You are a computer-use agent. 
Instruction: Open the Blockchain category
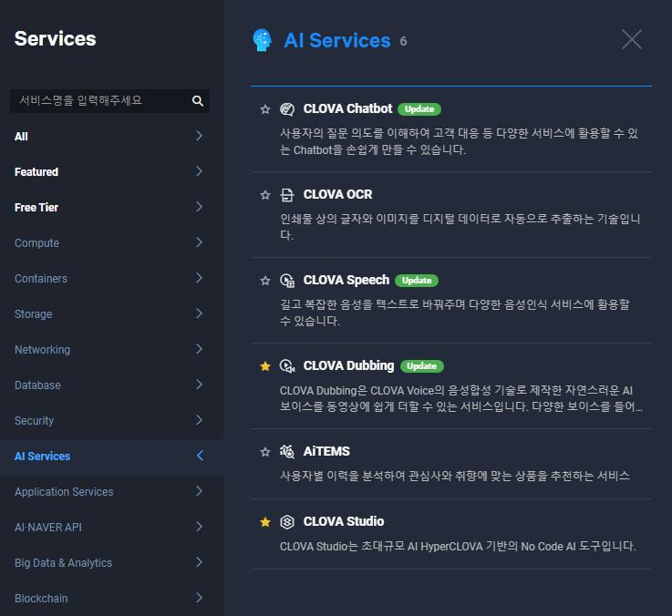coord(41,599)
